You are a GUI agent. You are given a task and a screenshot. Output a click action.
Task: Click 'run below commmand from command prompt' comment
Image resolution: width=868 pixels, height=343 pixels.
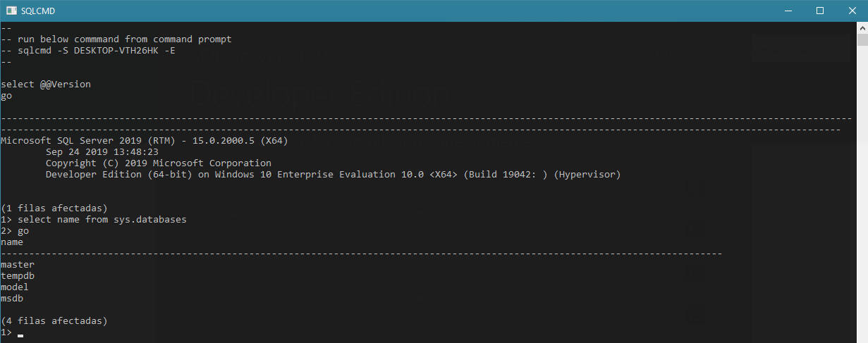(125, 39)
